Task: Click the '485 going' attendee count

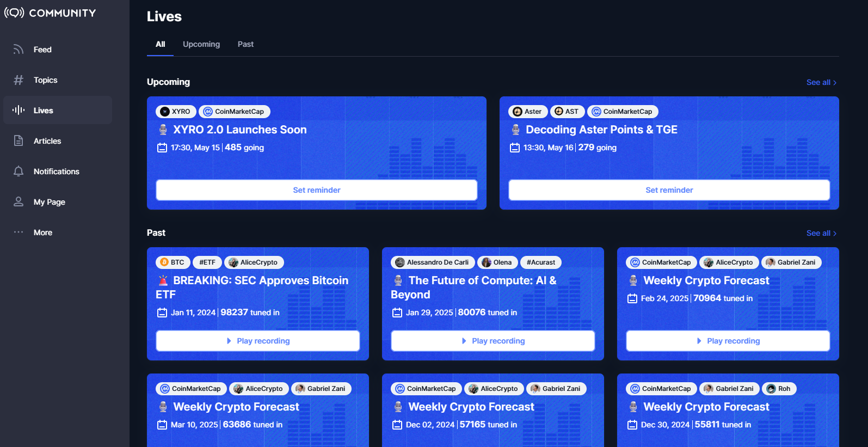Action: [244, 148]
